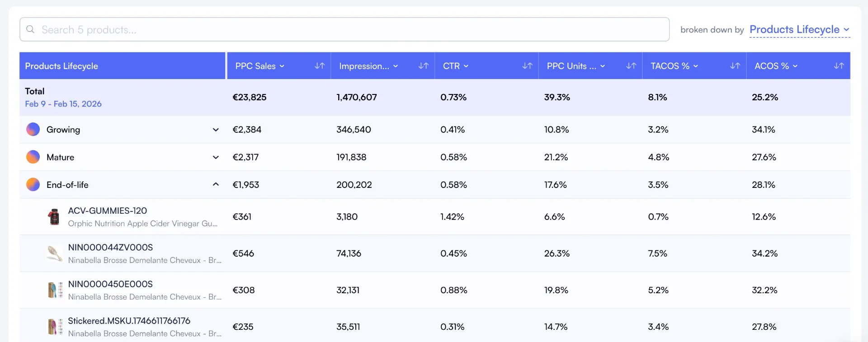Click the Stickered.MSKU.1746611766176 thumbnail
The height and width of the screenshot is (342, 868).
(x=55, y=327)
